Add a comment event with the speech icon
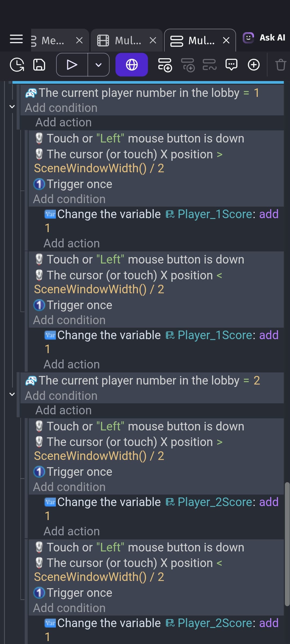The width and height of the screenshot is (290, 644). pos(231,65)
